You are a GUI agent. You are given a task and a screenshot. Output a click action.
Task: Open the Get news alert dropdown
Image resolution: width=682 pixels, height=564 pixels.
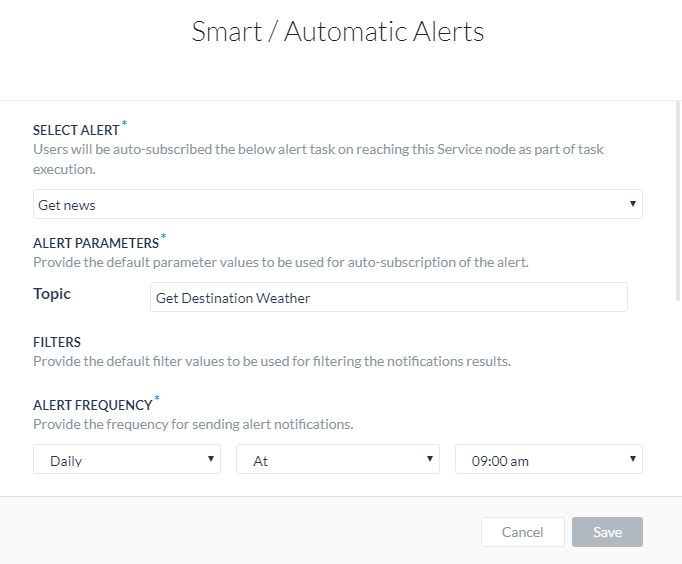click(338, 204)
